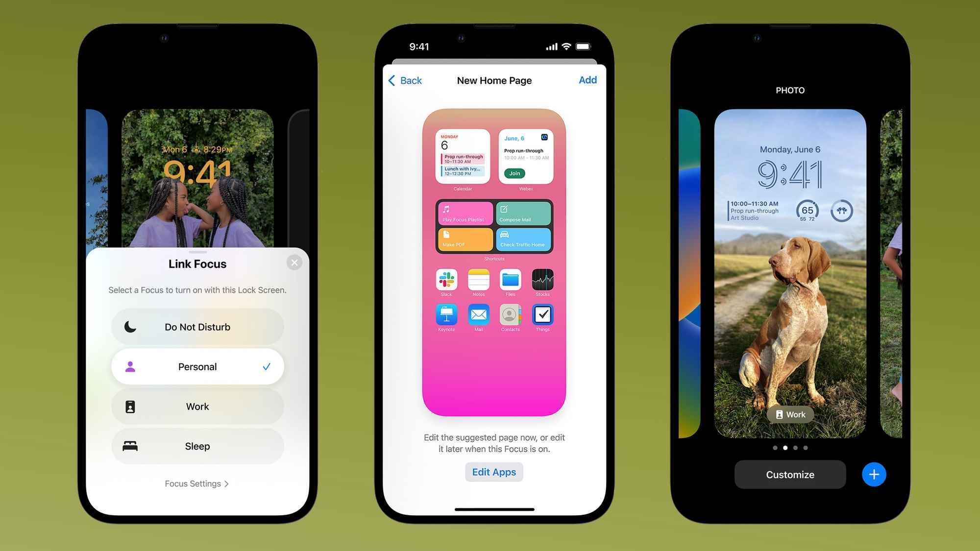Select Personal Focus mode

pyautogui.click(x=197, y=367)
